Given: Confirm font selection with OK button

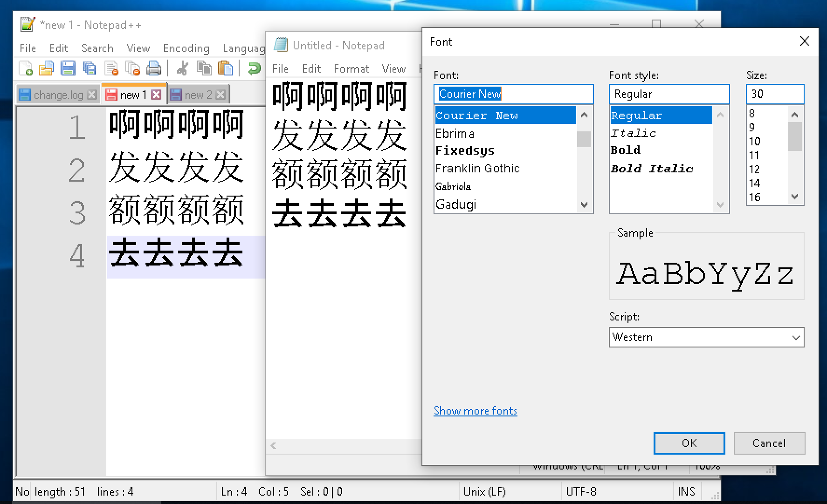Looking at the screenshot, I should (689, 443).
